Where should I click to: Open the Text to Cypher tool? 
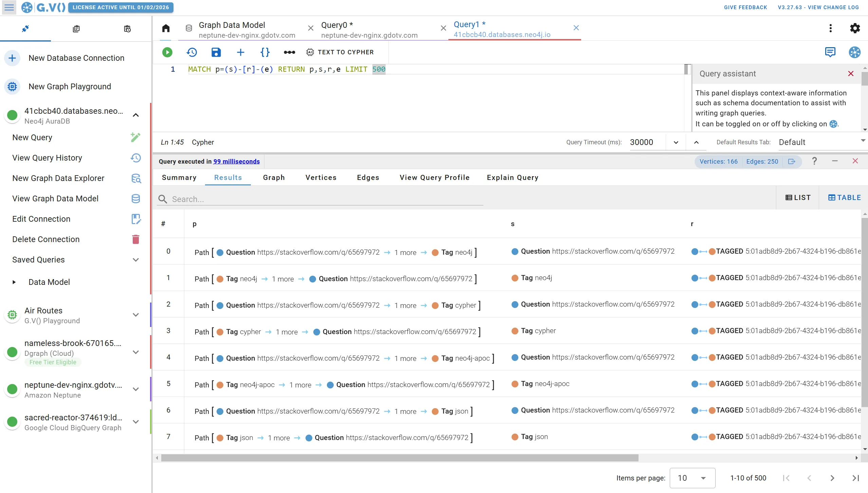tap(340, 52)
